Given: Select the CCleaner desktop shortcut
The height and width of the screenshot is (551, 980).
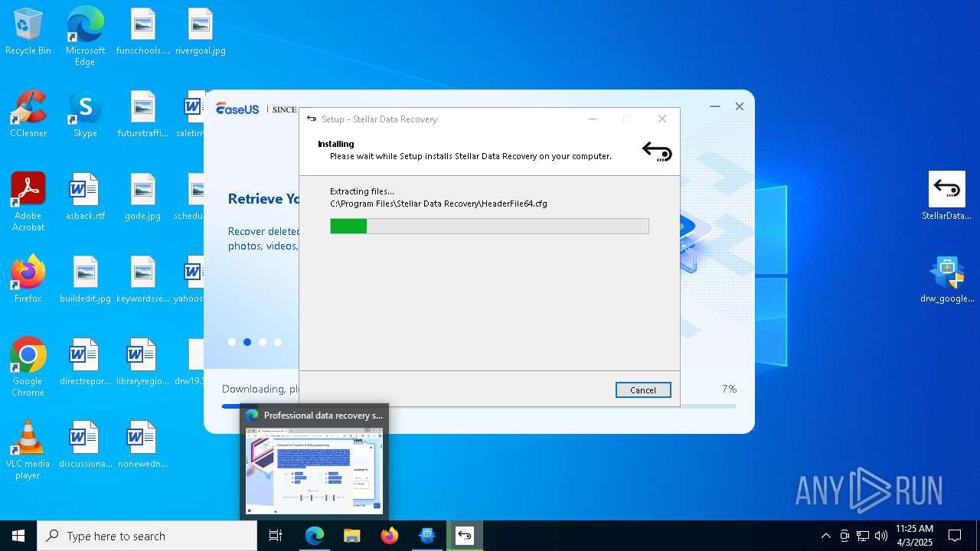Looking at the screenshot, I should [x=28, y=115].
